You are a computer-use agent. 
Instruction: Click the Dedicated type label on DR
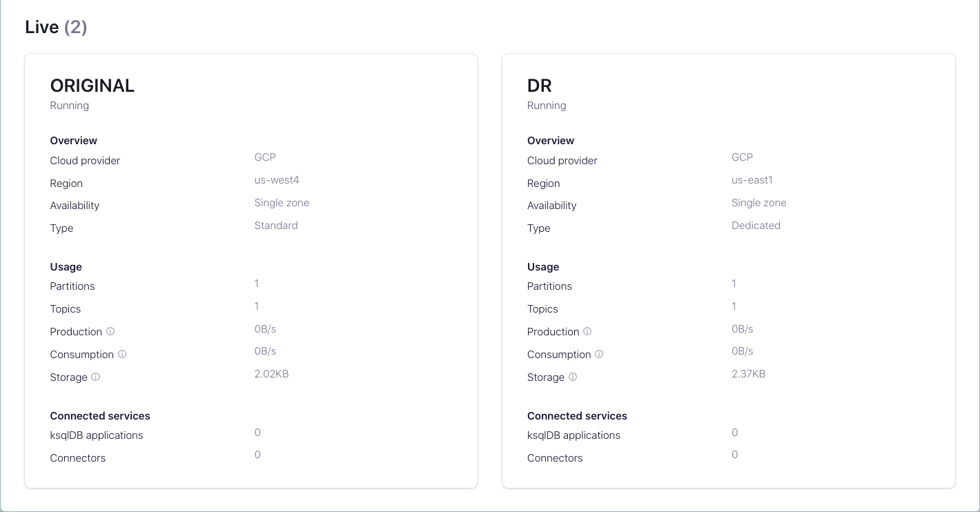coord(756,226)
